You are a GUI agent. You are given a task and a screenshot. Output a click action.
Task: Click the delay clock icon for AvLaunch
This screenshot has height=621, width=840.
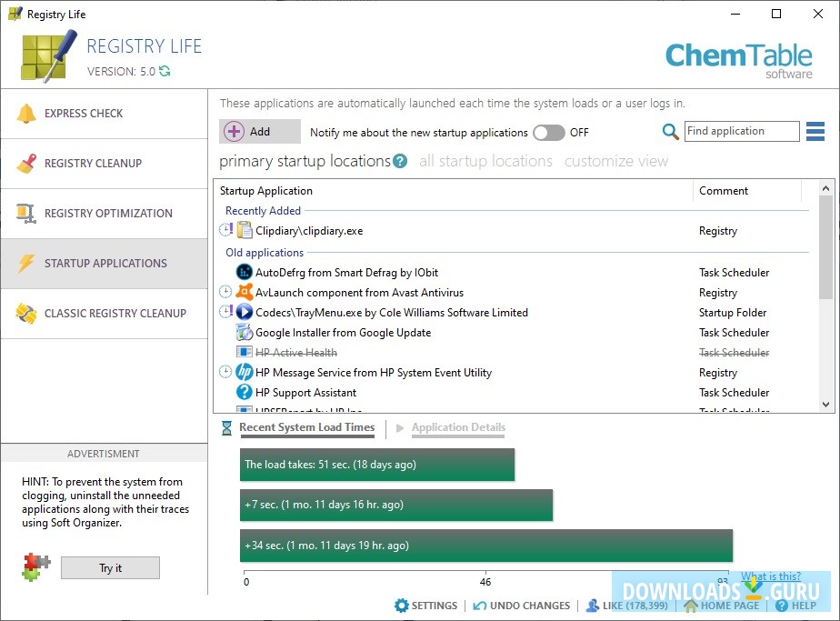pyautogui.click(x=225, y=292)
